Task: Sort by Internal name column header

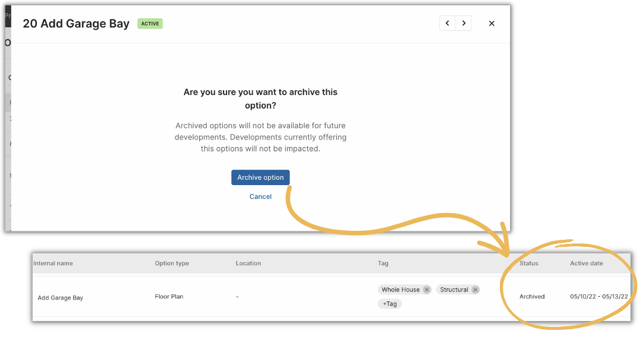Action: click(x=53, y=263)
